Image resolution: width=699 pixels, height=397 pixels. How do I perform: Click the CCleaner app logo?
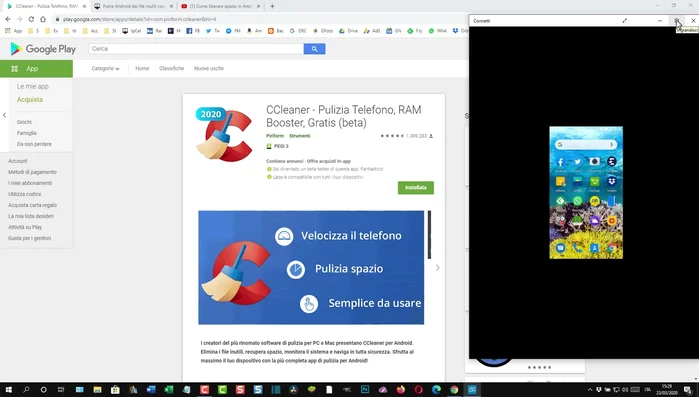coord(224,135)
